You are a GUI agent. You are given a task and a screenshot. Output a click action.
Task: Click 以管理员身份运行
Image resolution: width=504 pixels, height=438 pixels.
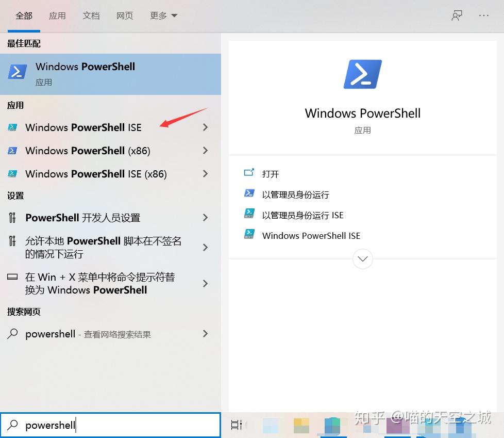pos(295,194)
